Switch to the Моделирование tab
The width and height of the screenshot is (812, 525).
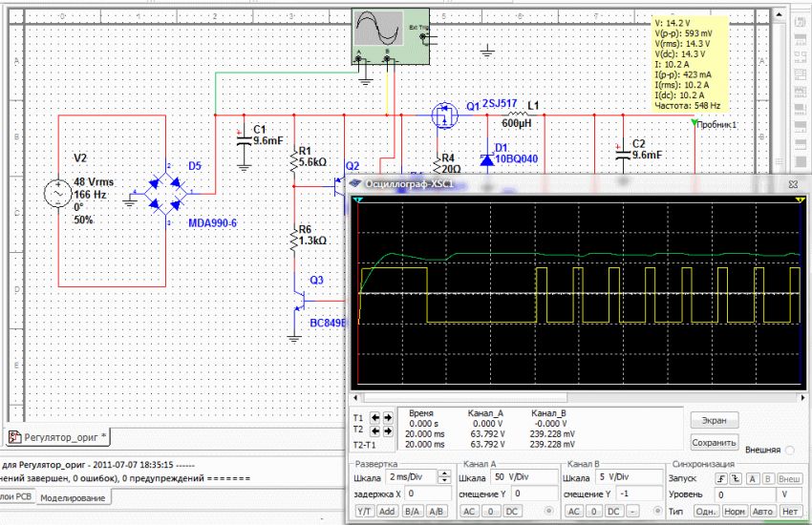(x=73, y=497)
